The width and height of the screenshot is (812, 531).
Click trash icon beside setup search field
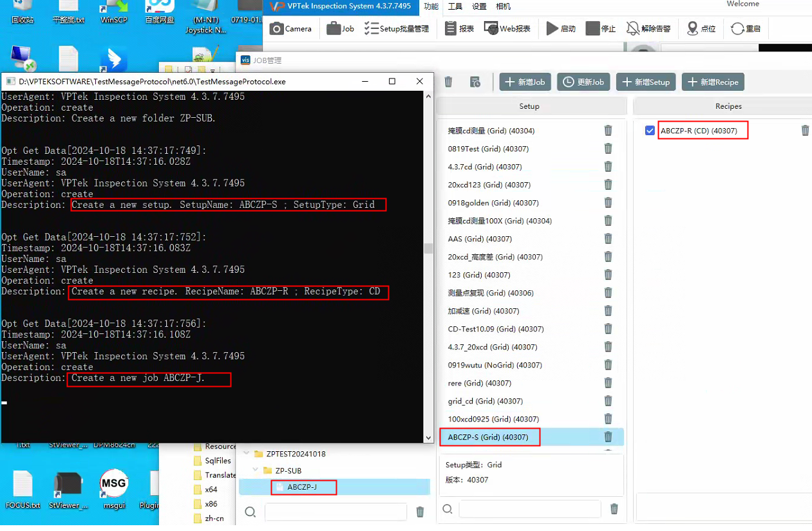614,509
